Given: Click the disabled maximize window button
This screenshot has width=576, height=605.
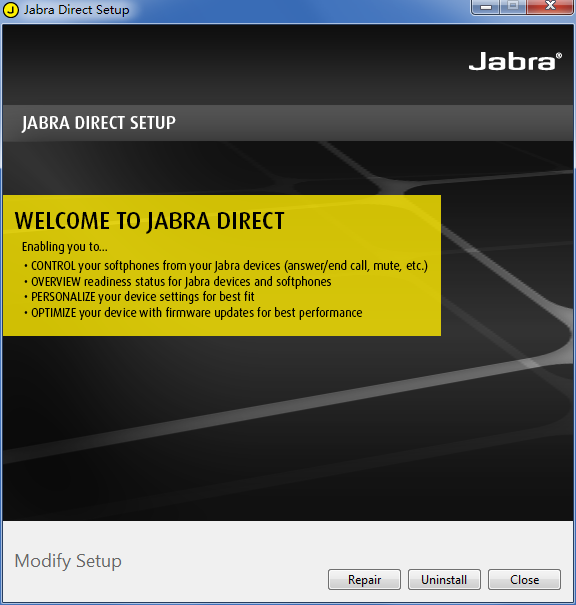Looking at the screenshot, I should coord(513,7).
